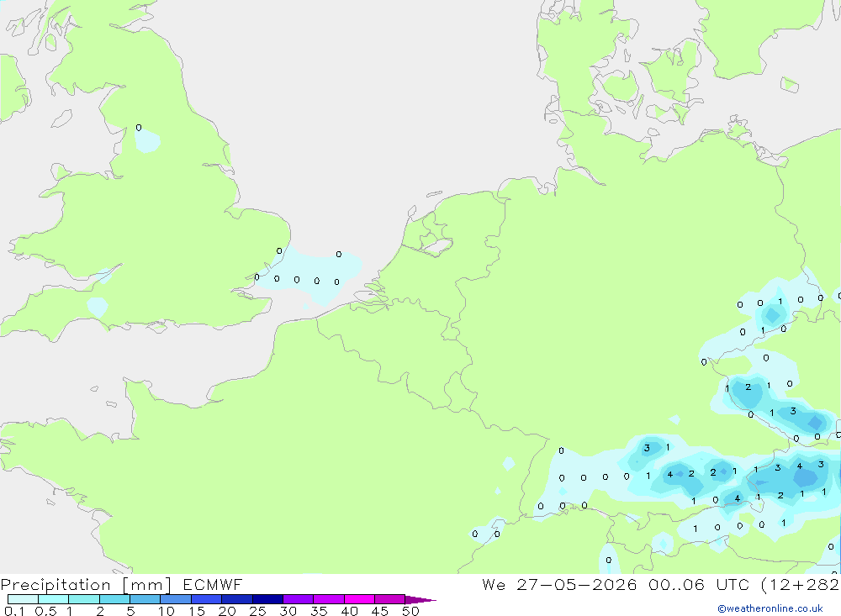
Task: Pick the legend color between 2 and 5
Action: coord(114,599)
